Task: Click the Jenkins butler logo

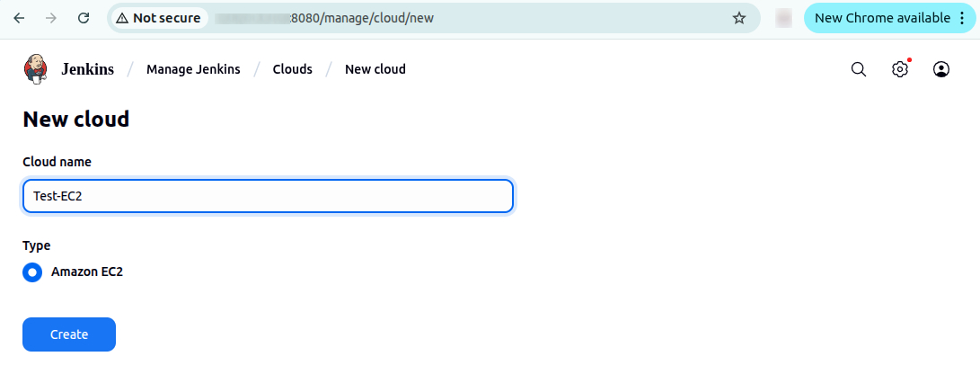Action: point(35,68)
